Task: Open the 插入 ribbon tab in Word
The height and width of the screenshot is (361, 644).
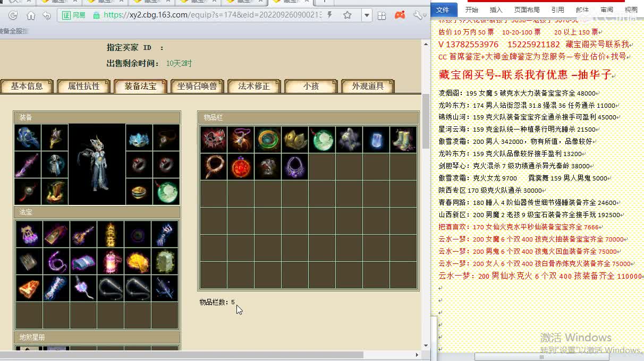Action: pyautogui.click(x=496, y=10)
